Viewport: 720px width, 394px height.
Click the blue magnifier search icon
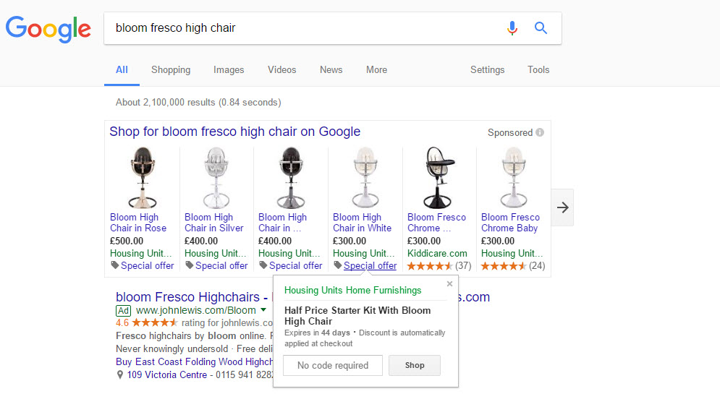point(541,28)
